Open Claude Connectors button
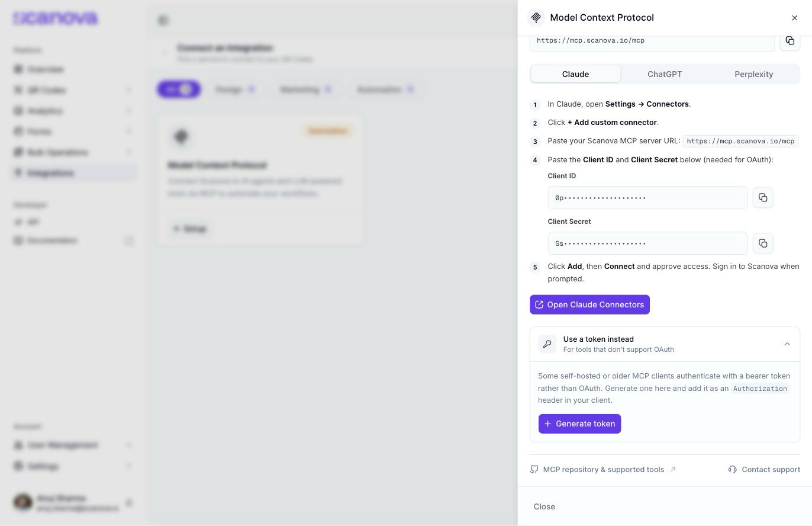The image size is (812, 526). tap(589, 304)
